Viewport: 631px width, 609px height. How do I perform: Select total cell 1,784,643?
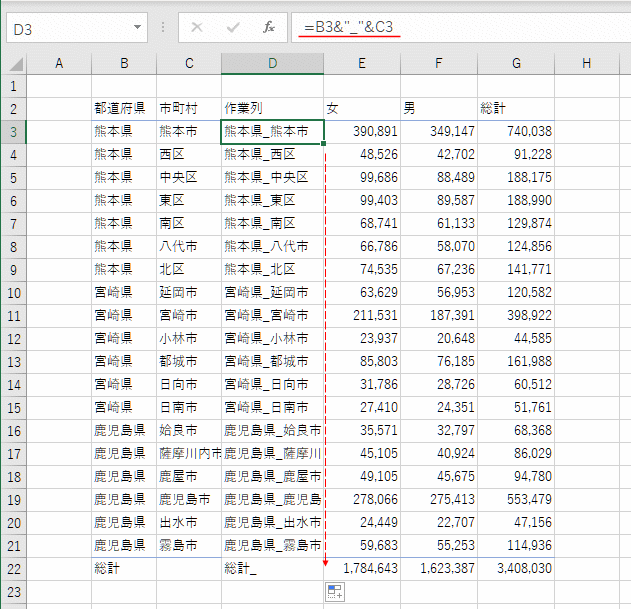362,569
